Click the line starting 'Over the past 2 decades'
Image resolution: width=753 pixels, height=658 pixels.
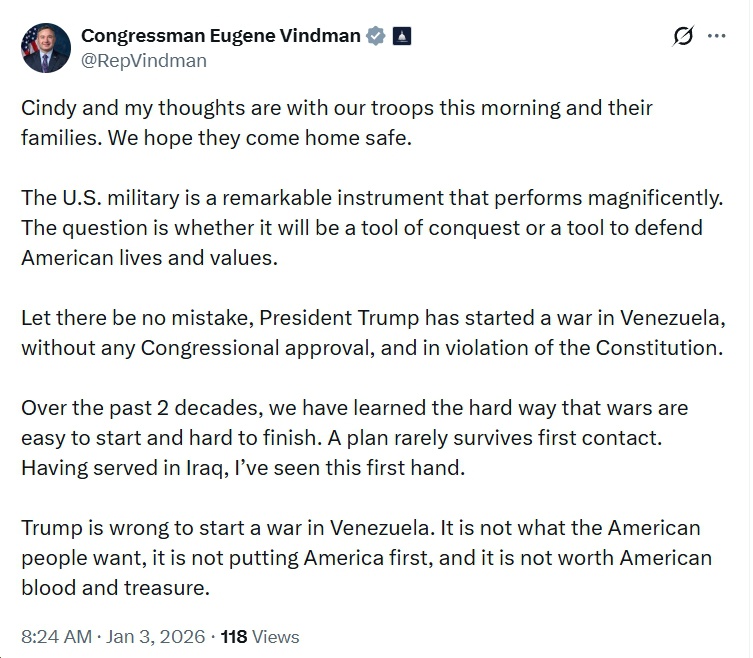click(354, 408)
